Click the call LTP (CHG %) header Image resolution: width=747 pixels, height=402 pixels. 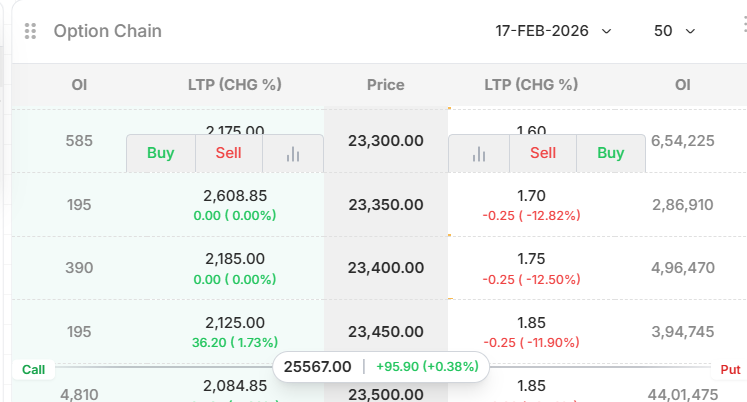(234, 85)
